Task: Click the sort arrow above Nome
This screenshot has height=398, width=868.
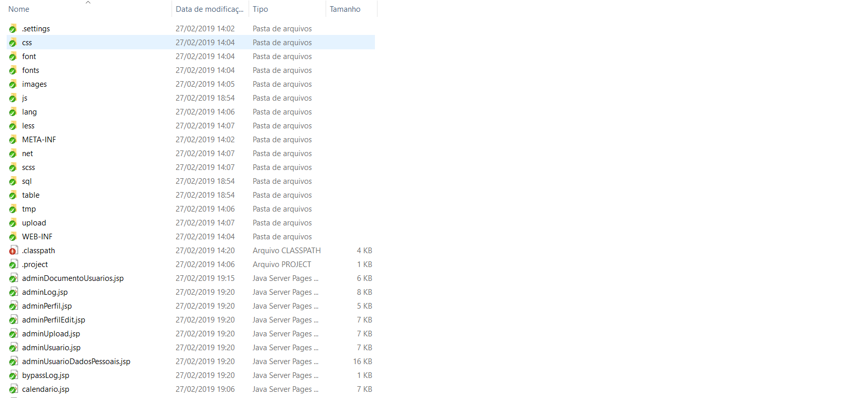Action: [x=88, y=3]
